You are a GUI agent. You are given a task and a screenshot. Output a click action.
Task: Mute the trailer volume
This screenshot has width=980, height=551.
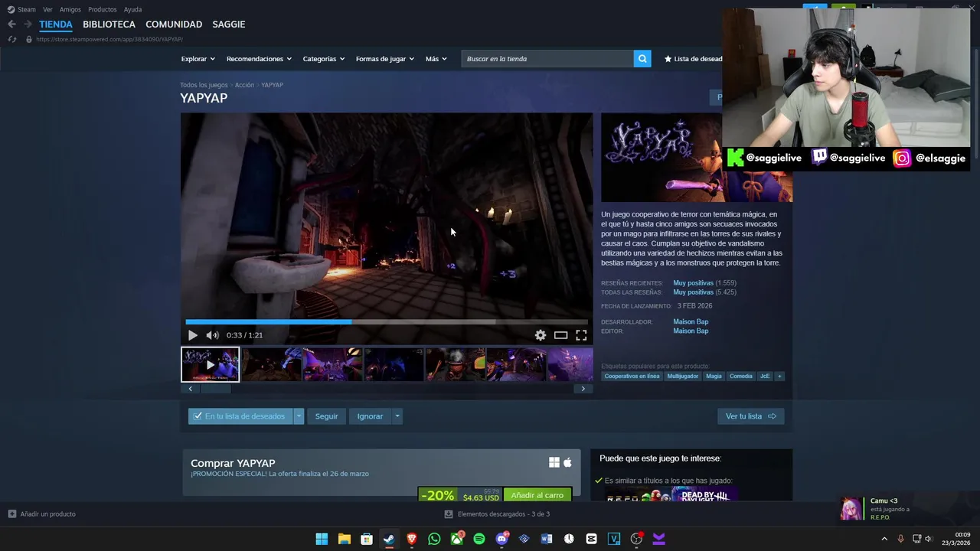click(212, 335)
